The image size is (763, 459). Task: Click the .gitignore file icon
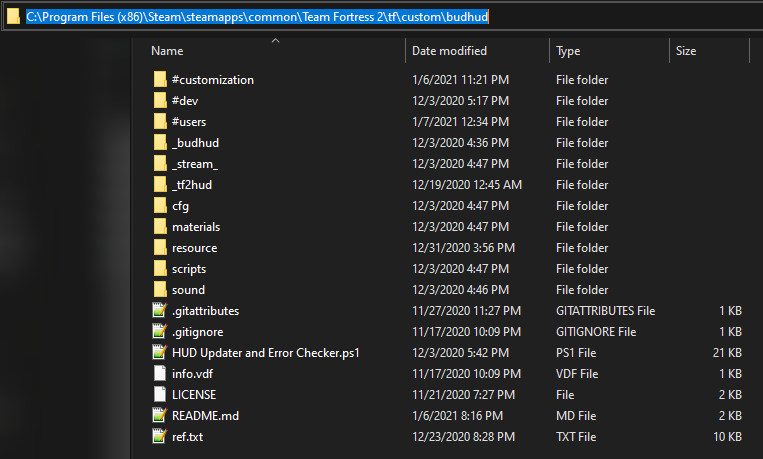[160, 331]
